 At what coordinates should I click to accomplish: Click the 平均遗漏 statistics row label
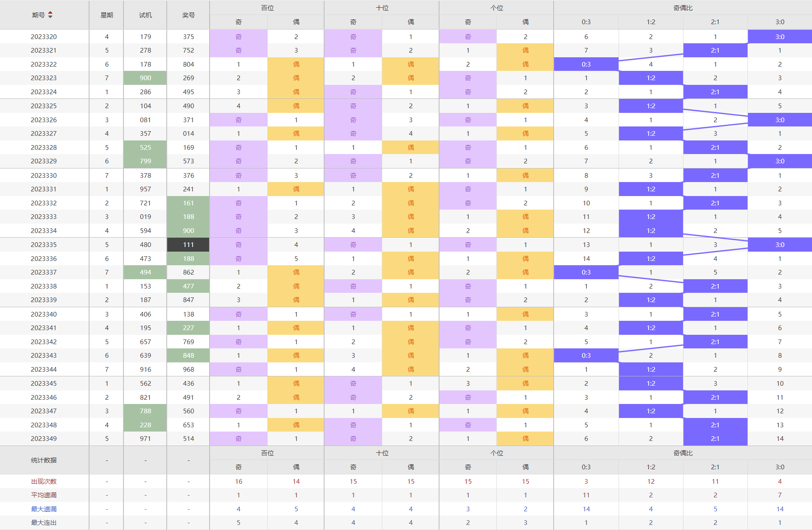click(x=44, y=495)
